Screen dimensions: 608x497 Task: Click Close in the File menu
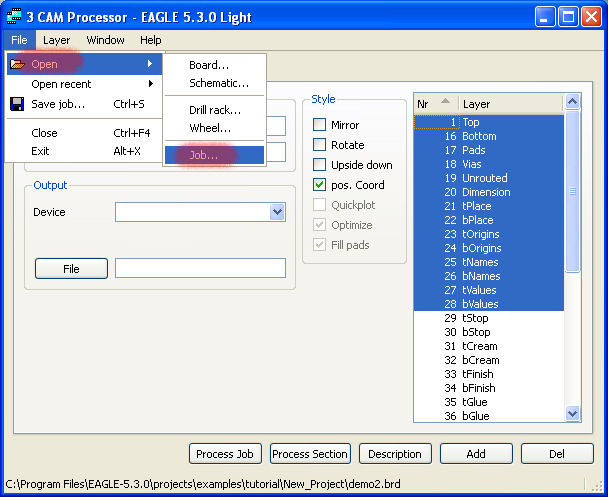tap(85, 133)
